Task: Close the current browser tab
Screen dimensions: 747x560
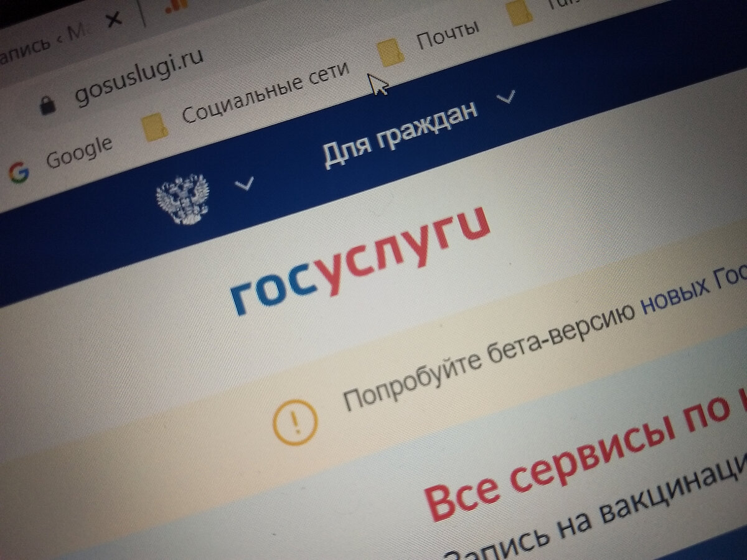Action: click(x=114, y=20)
